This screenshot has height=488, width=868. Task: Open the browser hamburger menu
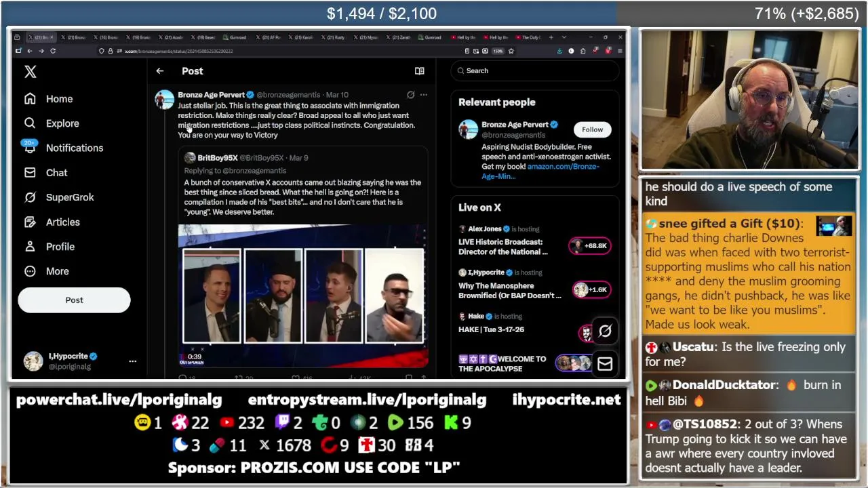point(620,51)
